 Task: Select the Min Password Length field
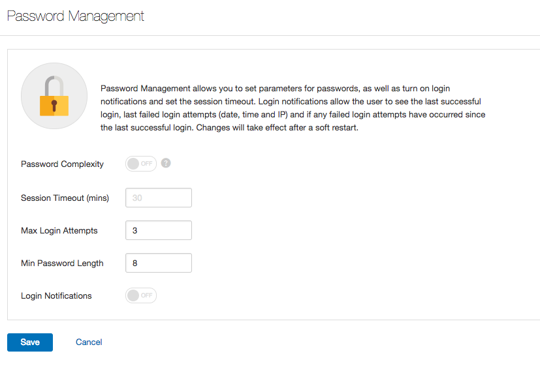tap(159, 263)
